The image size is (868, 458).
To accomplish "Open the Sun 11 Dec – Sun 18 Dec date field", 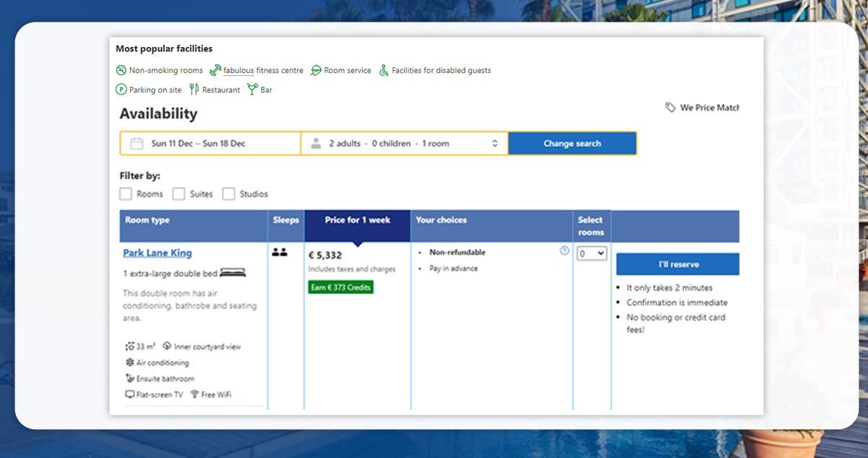I will pyautogui.click(x=210, y=143).
